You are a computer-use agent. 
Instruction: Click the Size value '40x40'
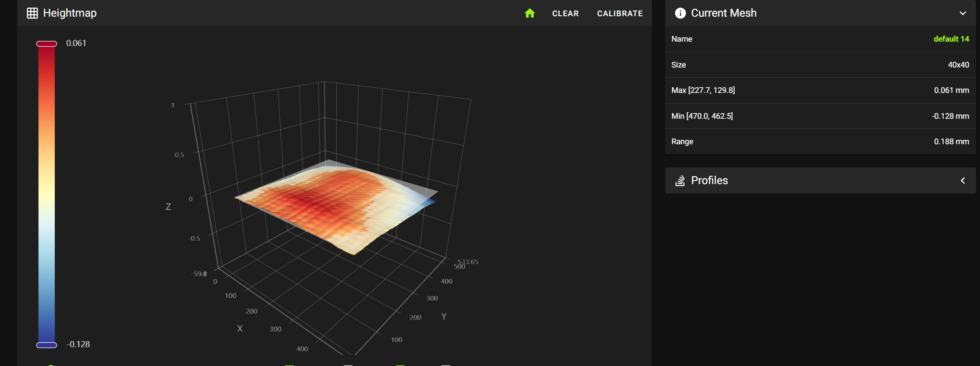[x=959, y=65]
